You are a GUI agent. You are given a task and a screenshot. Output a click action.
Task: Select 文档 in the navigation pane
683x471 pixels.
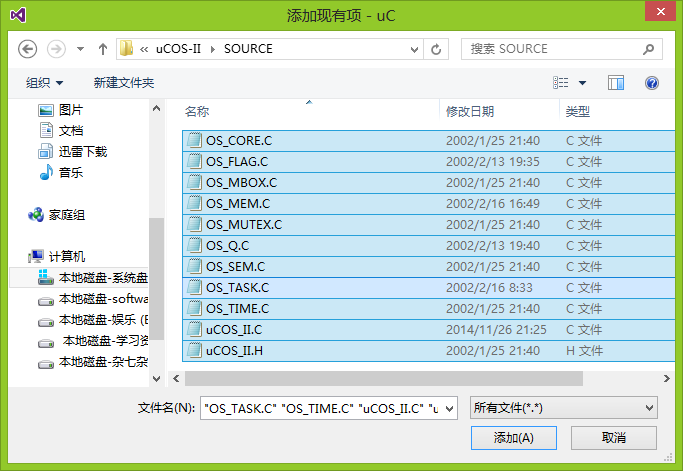61,131
